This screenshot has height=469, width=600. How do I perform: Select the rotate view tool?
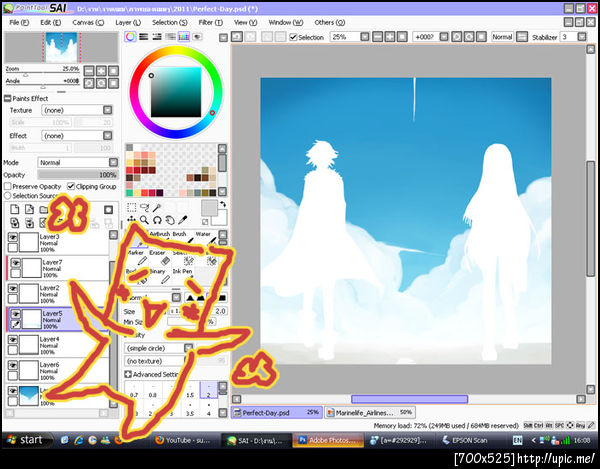coord(157,220)
